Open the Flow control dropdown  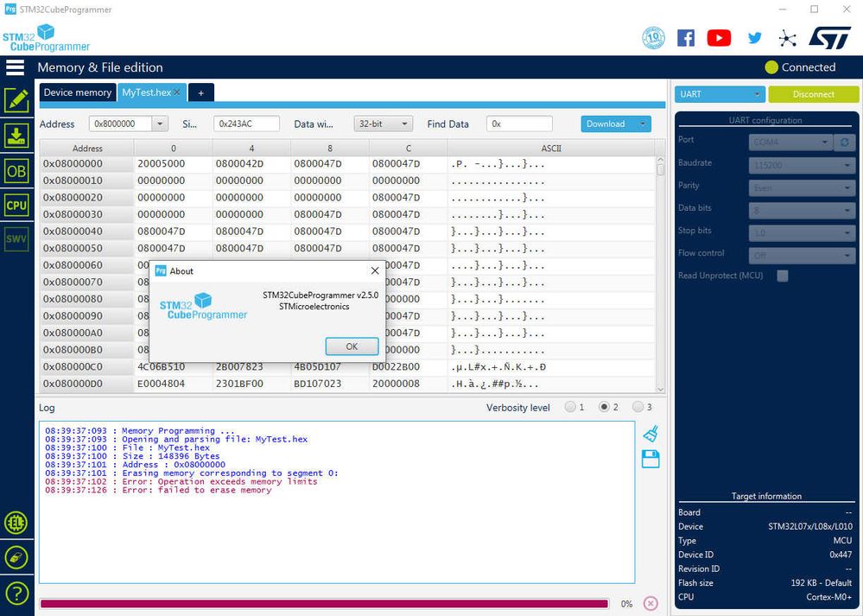pos(801,256)
